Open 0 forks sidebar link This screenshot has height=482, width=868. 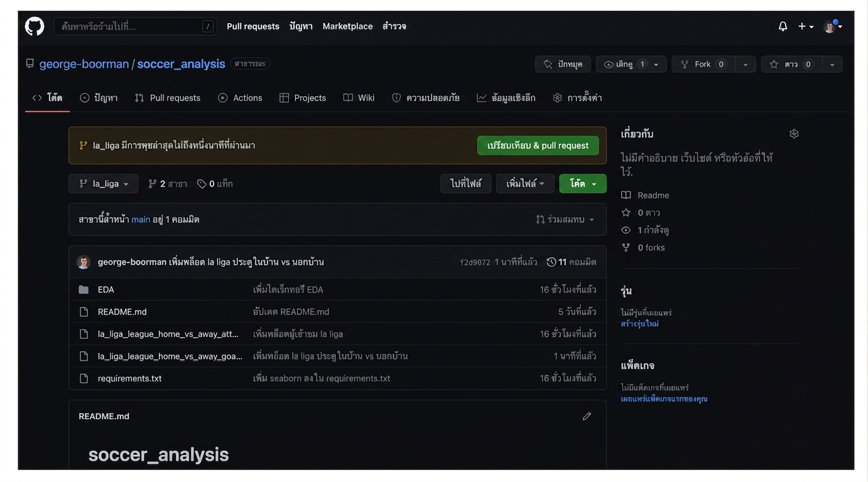(643, 248)
